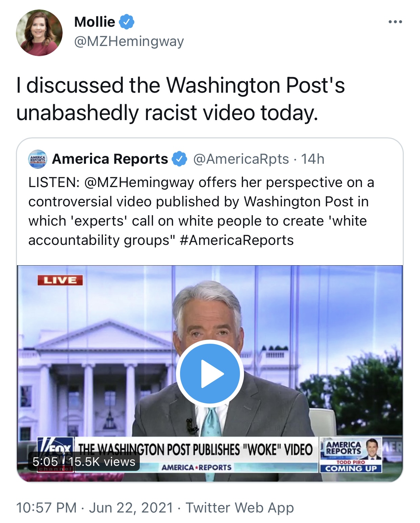Click the 5:05 duration and views label
This screenshot has height=523, width=420.
pos(84,461)
